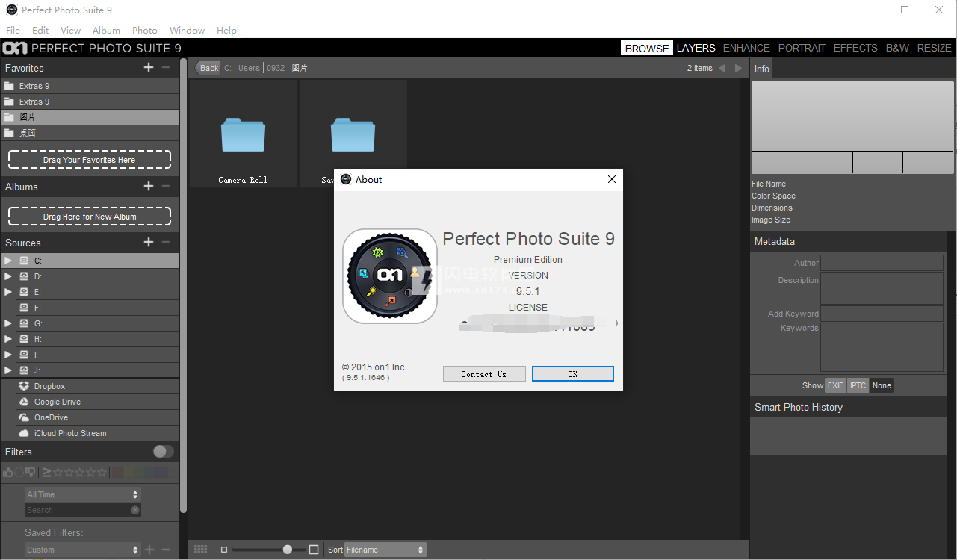The image size is (957, 560).
Task: Go to previous item arrow in browser header
Action: coord(722,68)
